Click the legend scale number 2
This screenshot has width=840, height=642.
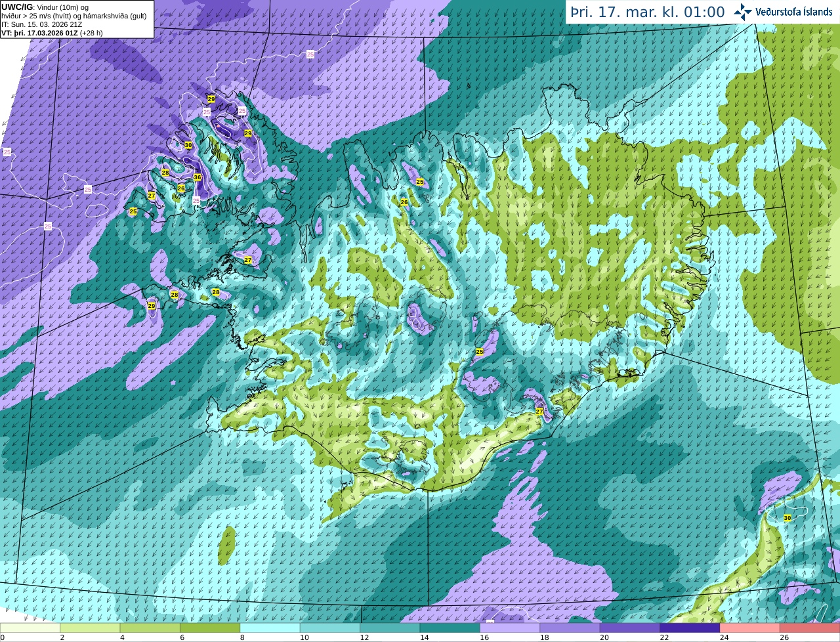click(x=62, y=637)
